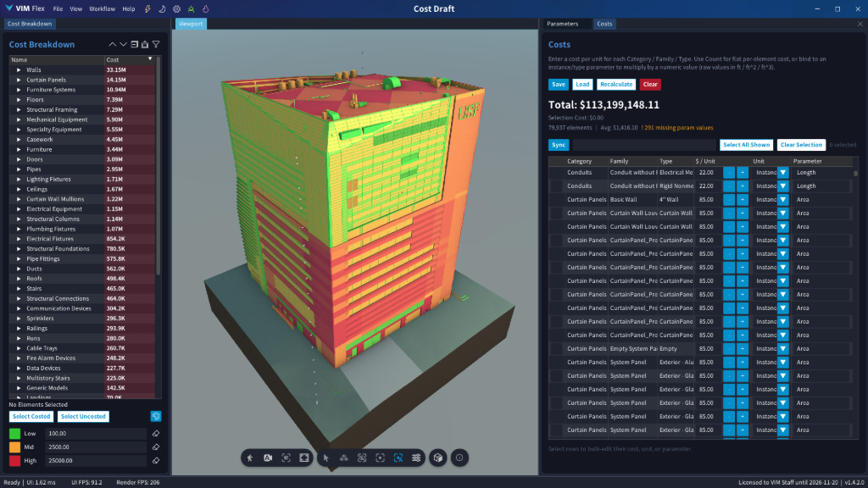The image size is (868, 488).
Task: Open the Help menu
Action: (x=129, y=8)
